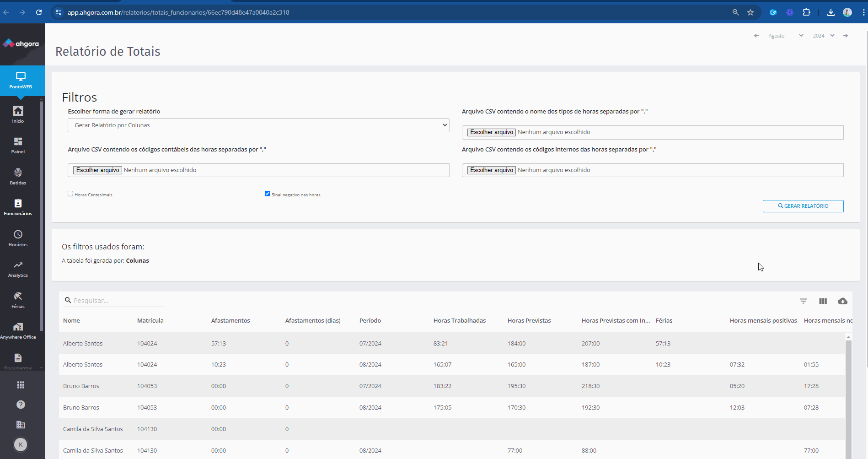868x459 pixels.
Task: Open the Agosto month dropdown
Action: point(785,36)
